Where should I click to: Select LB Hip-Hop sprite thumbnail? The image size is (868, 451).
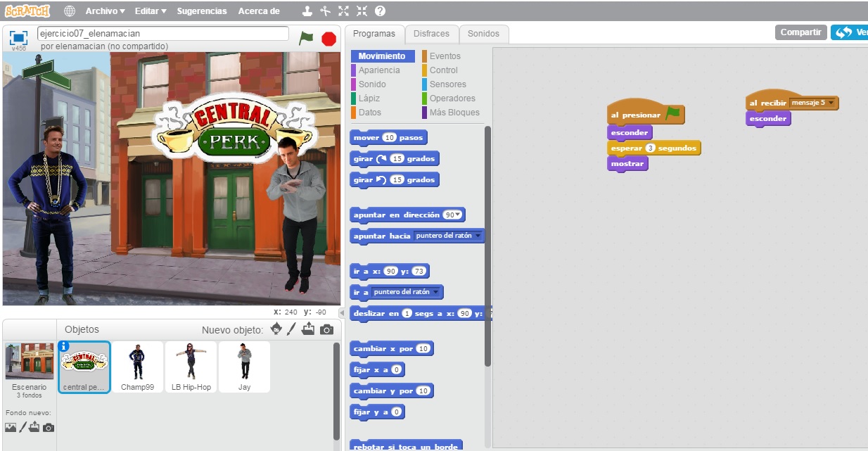pos(191,367)
